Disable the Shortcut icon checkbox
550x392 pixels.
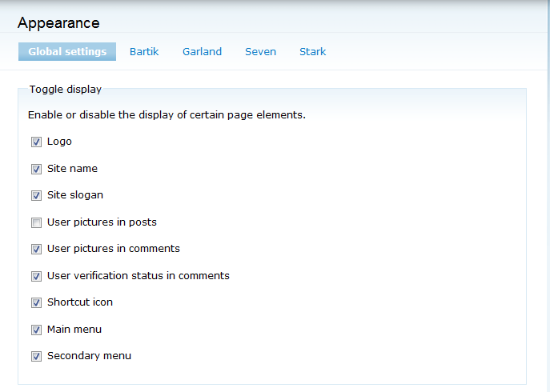point(36,302)
